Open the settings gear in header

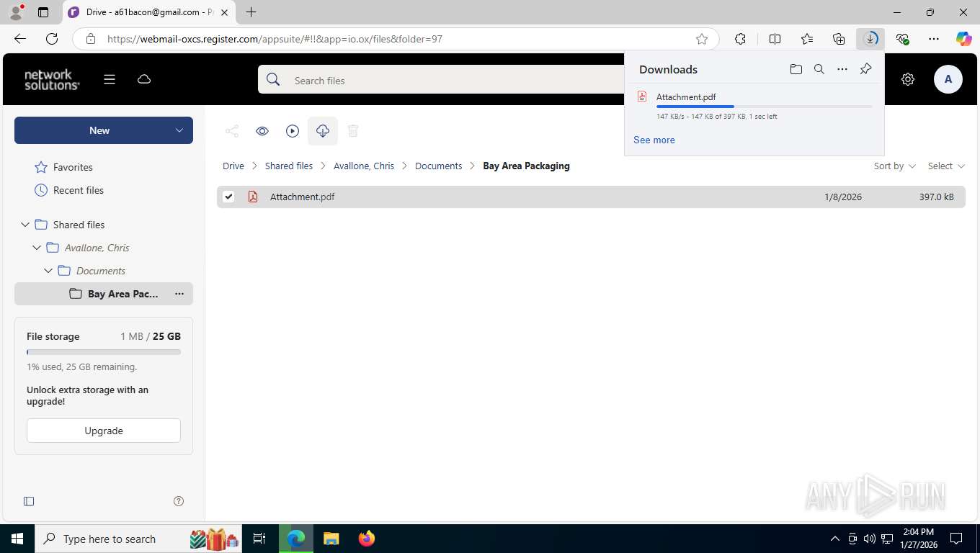[908, 79]
